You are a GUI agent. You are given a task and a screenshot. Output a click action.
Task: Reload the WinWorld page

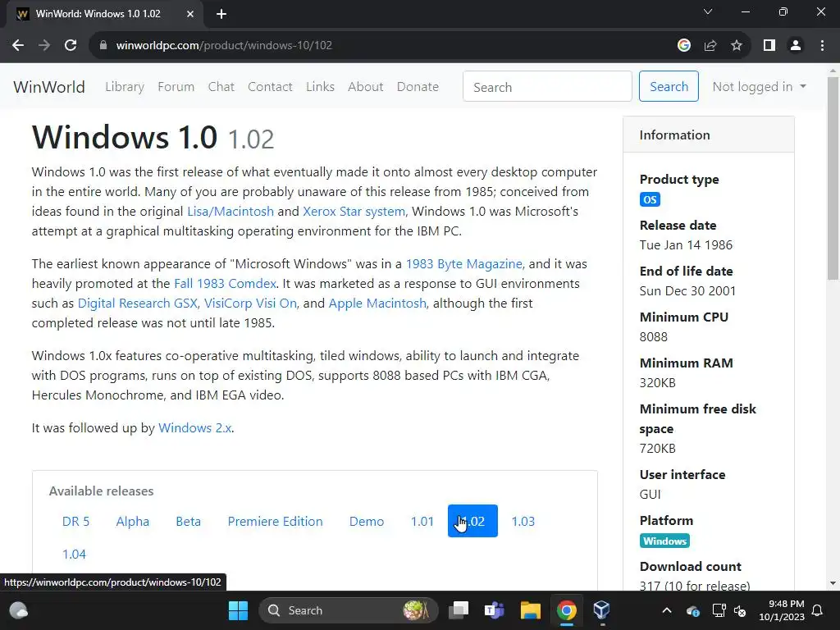click(x=71, y=46)
